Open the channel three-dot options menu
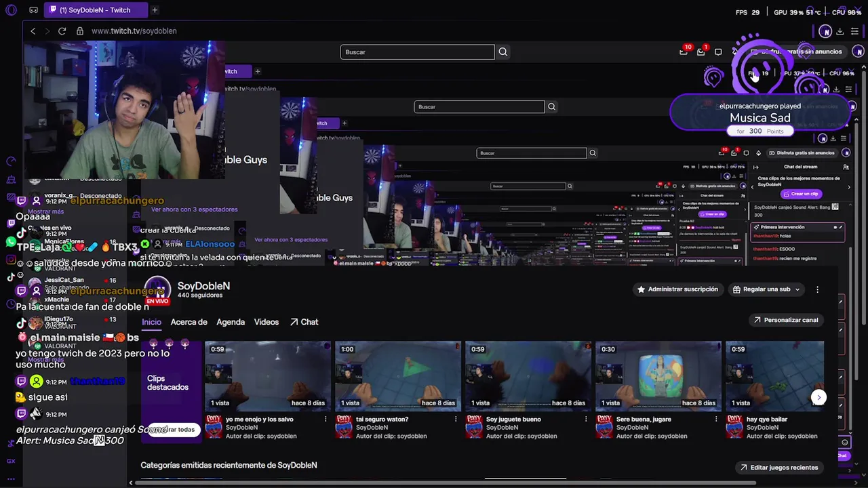 tap(817, 289)
